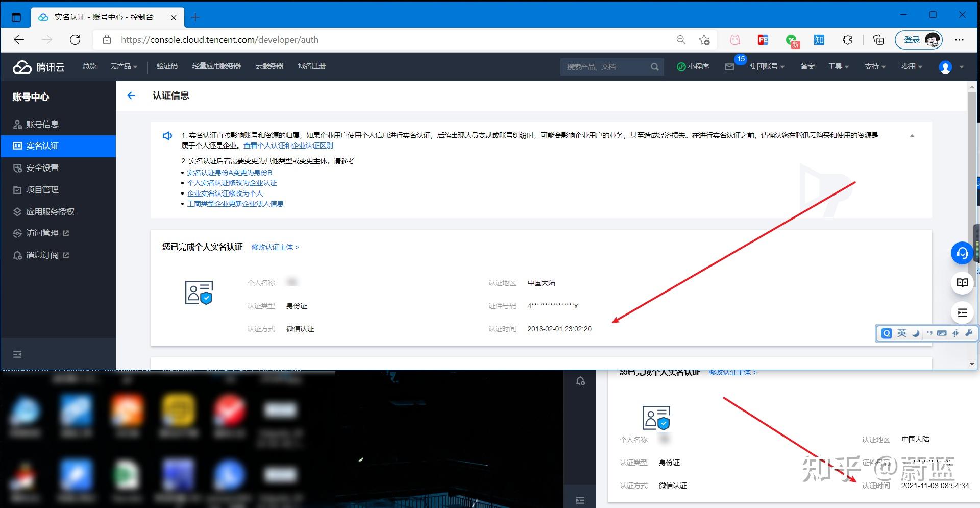Click the 2018-02-01 23:02:20 认证时间 value
Viewport: 980px width, 508px height.
tap(559, 329)
